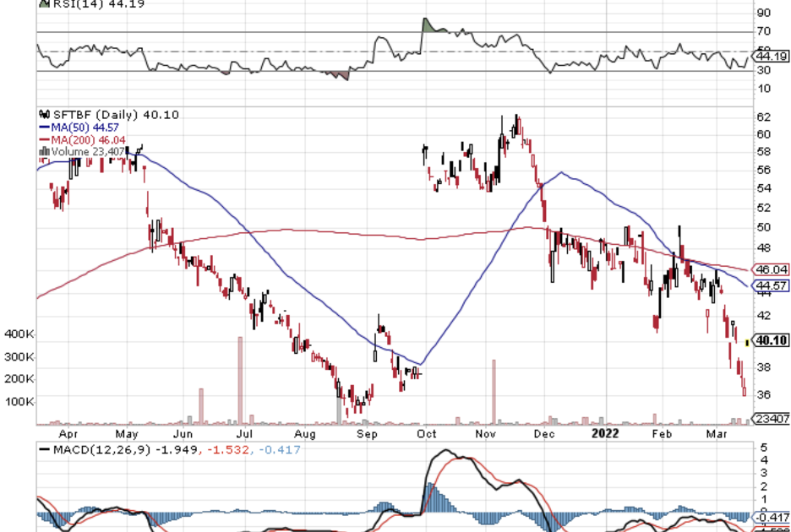
Task: Click the 90 RSI axis label
Action: tap(764, 13)
